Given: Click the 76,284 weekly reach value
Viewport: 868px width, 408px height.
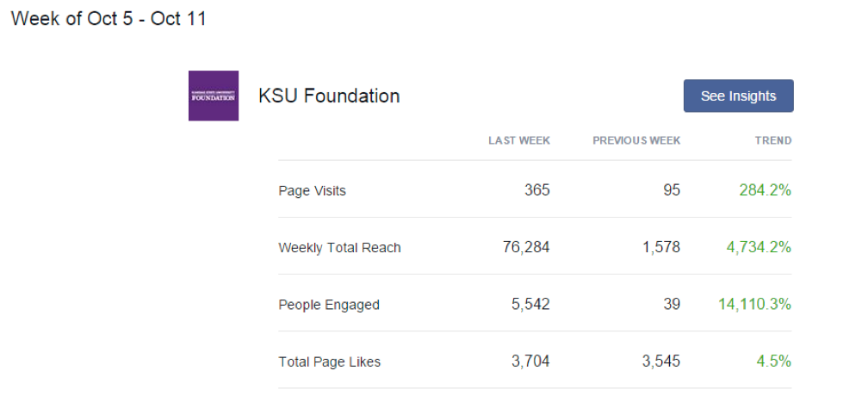Looking at the screenshot, I should pyautogui.click(x=526, y=247).
